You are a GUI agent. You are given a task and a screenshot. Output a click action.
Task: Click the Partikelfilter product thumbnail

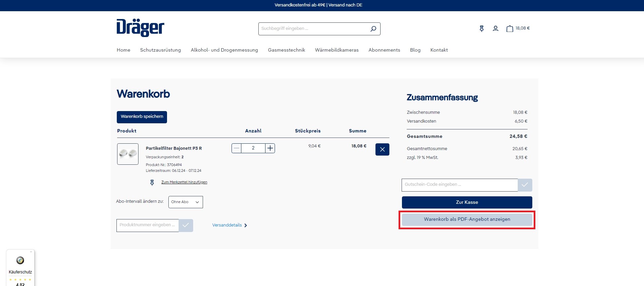point(128,154)
